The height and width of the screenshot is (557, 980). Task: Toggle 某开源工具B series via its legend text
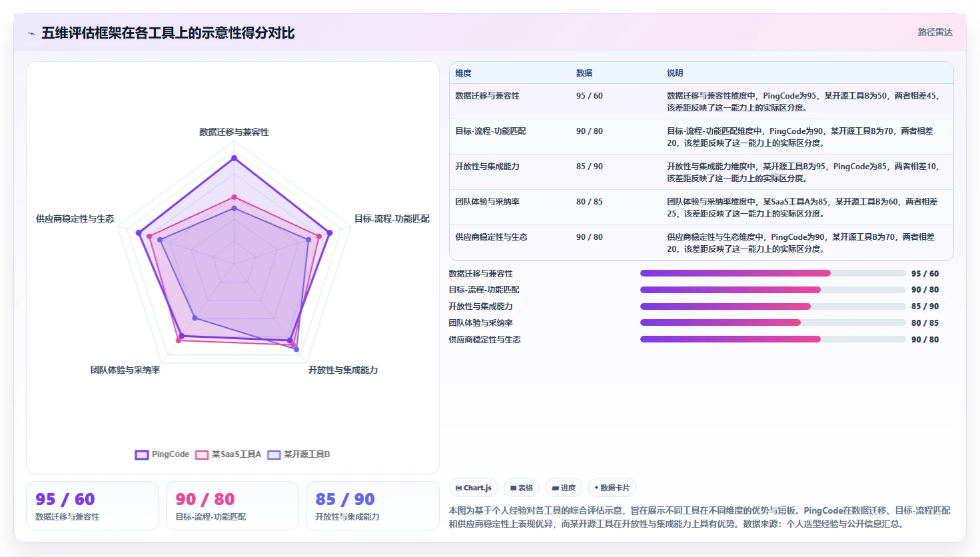tap(307, 454)
